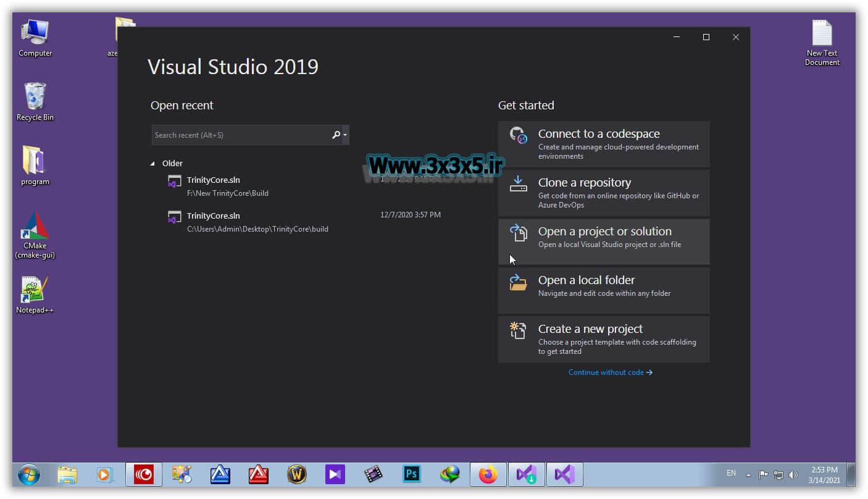The width and height of the screenshot is (868, 499).
Task: Click the Connect to a codespace icon
Action: [x=518, y=135]
